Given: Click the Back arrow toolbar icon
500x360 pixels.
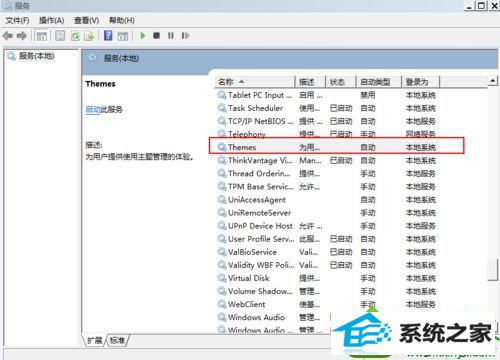Looking at the screenshot, I should (x=8, y=36).
